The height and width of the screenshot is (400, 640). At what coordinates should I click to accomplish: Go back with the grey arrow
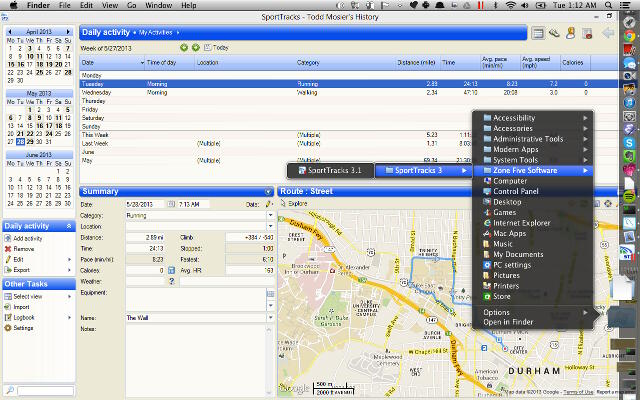tap(608, 33)
